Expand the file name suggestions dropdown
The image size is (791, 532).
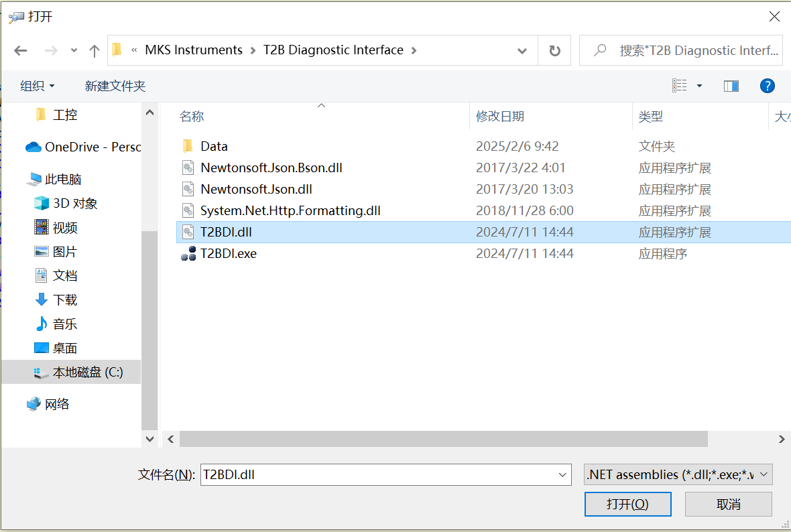563,474
